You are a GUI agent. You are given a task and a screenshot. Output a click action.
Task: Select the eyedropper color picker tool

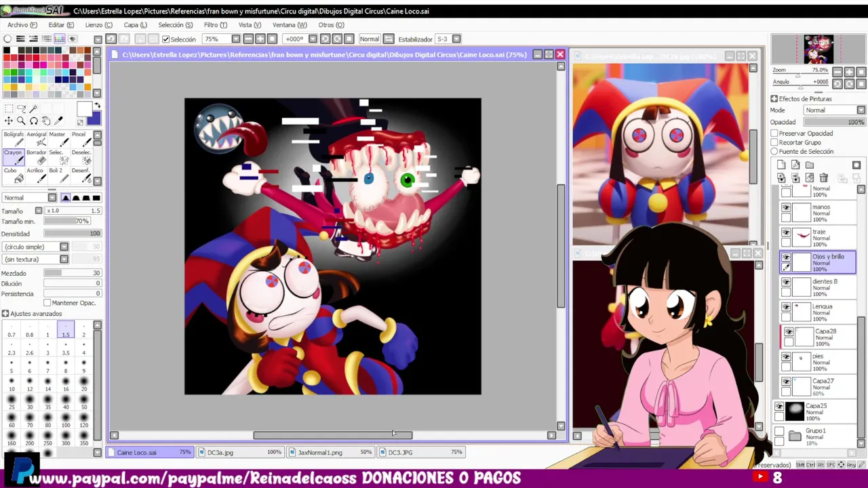[58, 121]
